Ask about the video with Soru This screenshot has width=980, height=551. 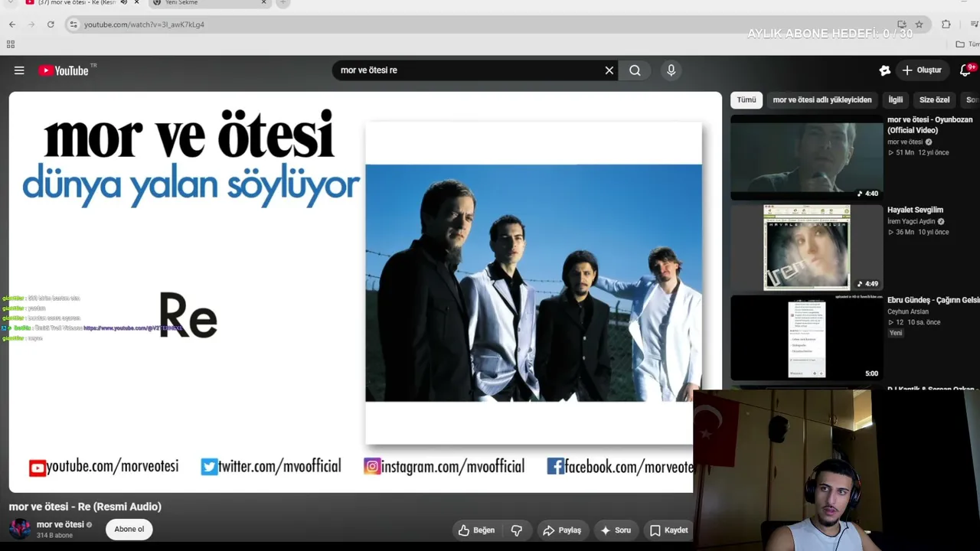click(616, 530)
